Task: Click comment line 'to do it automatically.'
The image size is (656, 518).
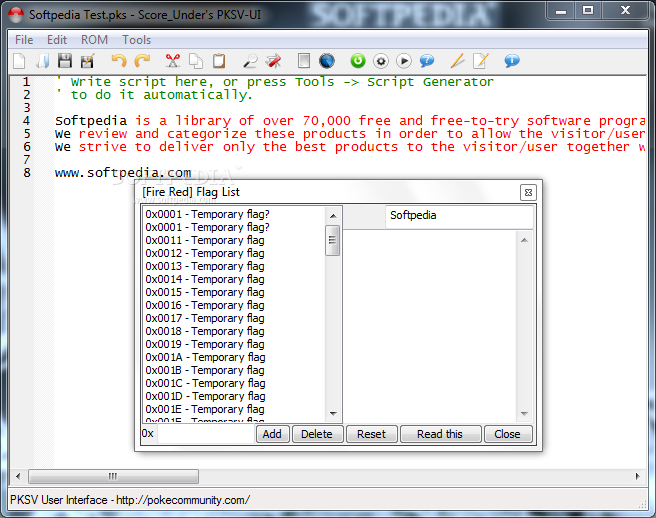Action: pyautogui.click(x=155, y=95)
